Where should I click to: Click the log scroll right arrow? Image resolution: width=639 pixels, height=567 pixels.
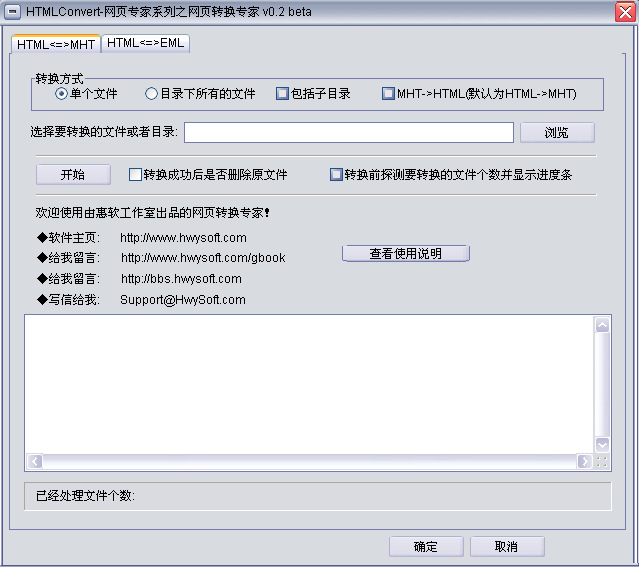[x=585, y=461]
